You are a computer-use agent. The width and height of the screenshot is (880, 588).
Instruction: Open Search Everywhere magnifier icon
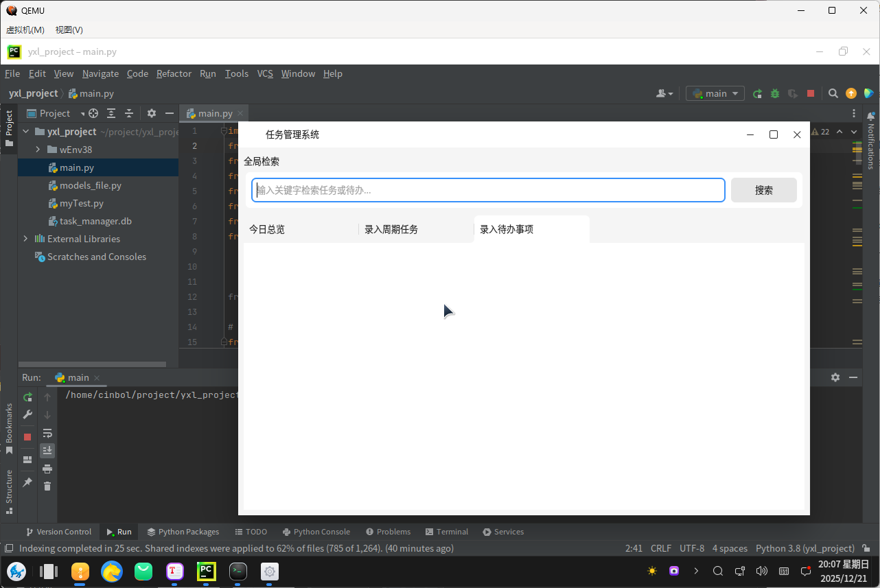click(833, 93)
